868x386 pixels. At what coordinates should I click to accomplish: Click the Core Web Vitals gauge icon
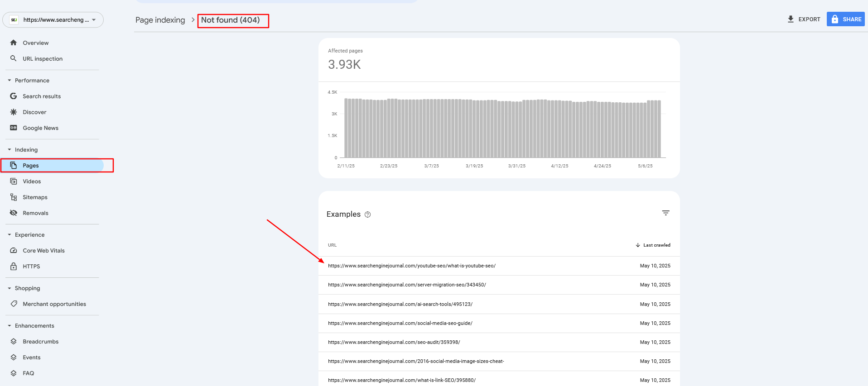coord(14,250)
